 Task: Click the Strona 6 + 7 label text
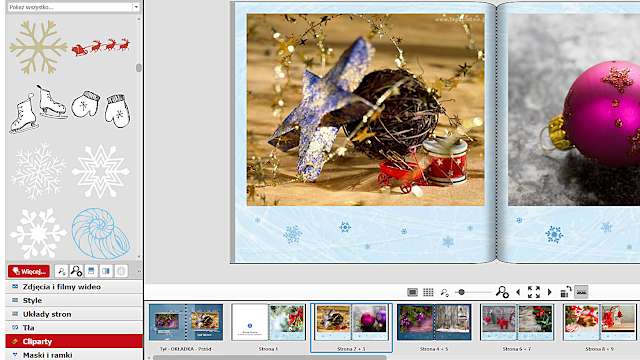516,349
